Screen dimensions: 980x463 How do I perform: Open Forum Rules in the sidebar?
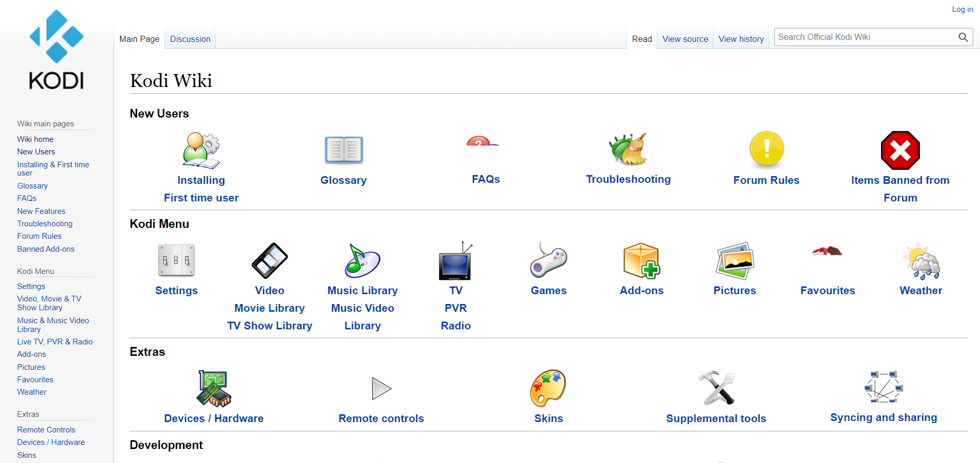click(x=39, y=236)
